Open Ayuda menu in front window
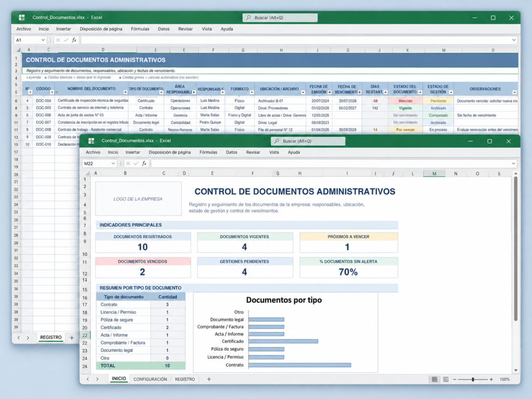Image resolution: width=532 pixels, height=399 pixels. click(x=294, y=152)
